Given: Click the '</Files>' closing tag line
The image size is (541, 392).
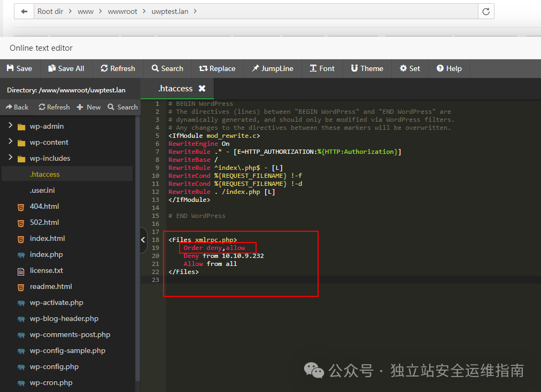Looking at the screenshot, I should pyautogui.click(x=183, y=272).
